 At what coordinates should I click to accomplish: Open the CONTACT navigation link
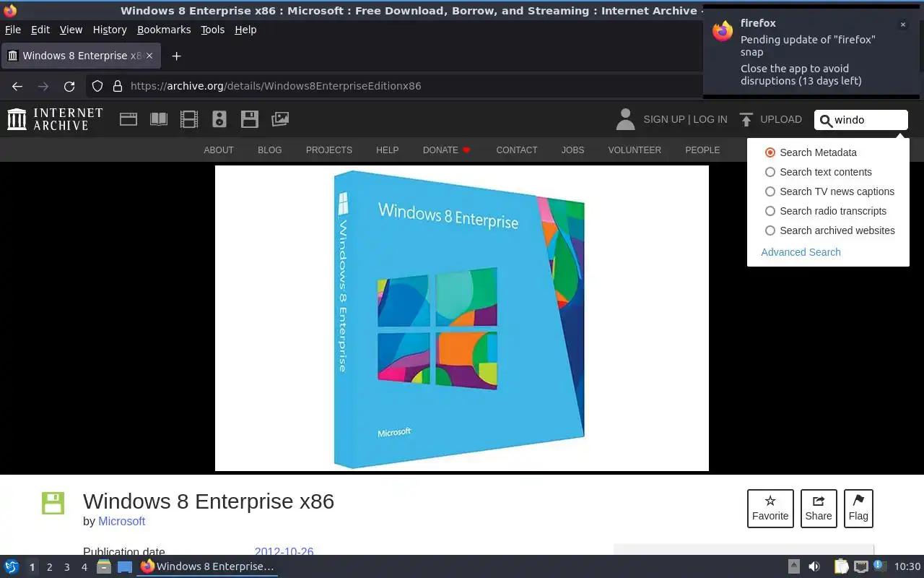pos(517,150)
